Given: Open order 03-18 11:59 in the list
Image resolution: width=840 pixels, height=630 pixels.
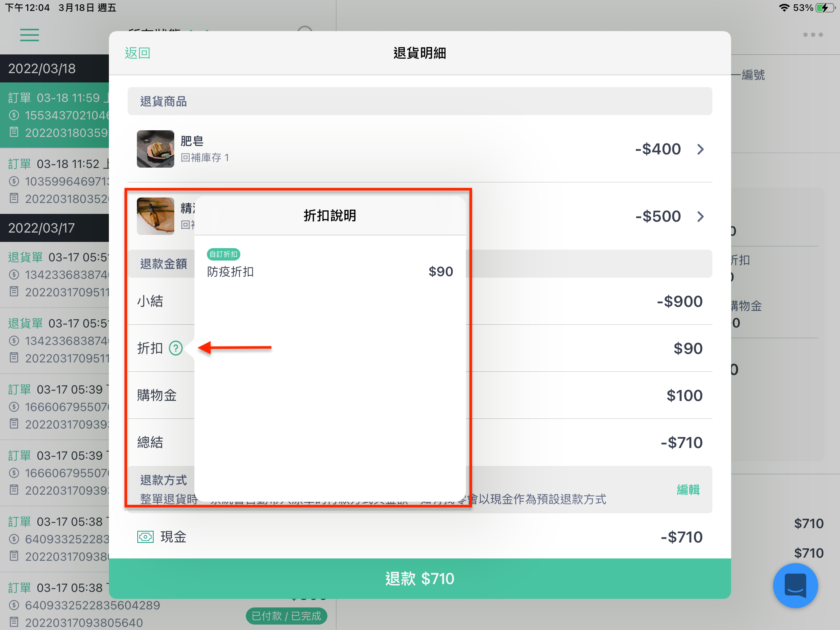Looking at the screenshot, I should point(54,115).
